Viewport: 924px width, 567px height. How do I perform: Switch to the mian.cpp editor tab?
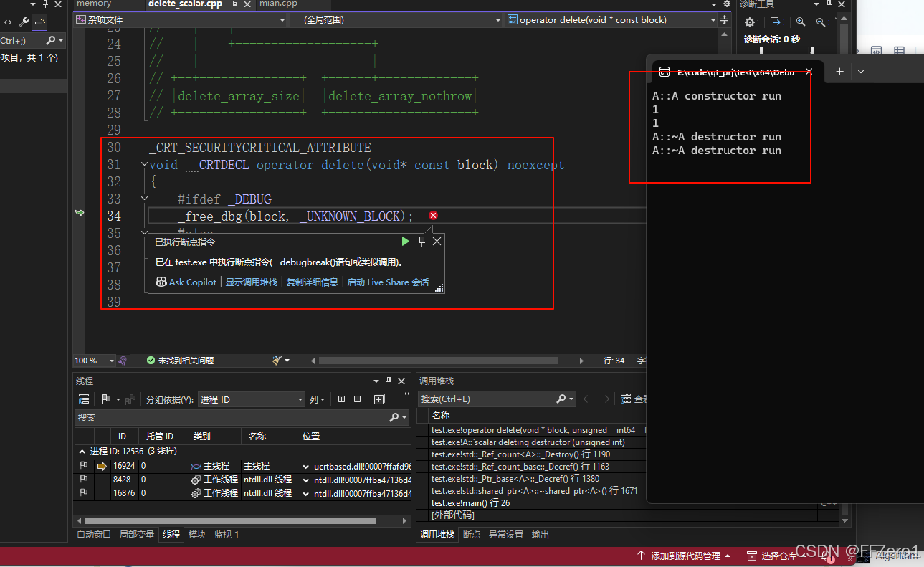[x=279, y=4]
